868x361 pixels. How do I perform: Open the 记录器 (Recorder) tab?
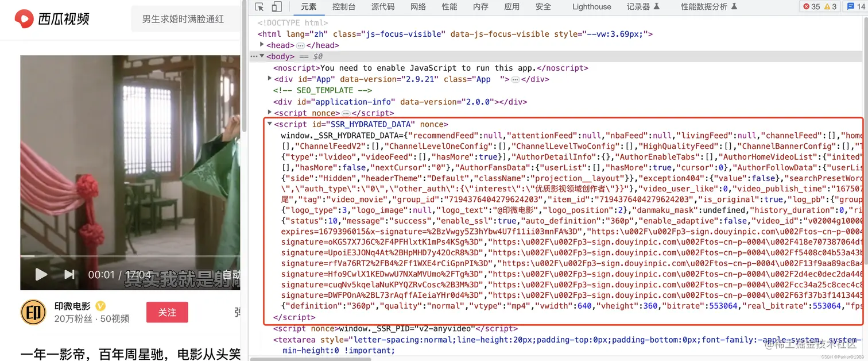[x=643, y=7]
